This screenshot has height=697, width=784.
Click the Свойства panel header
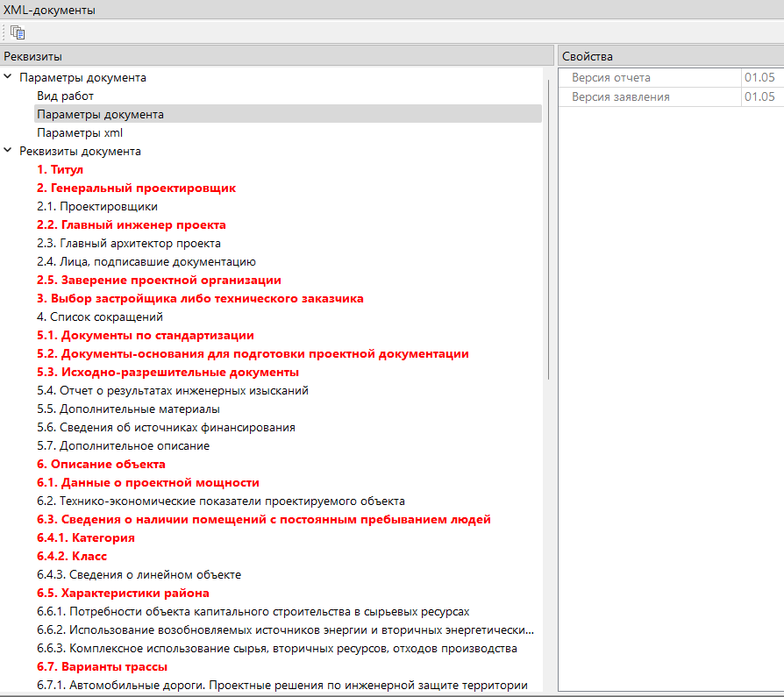point(671,56)
